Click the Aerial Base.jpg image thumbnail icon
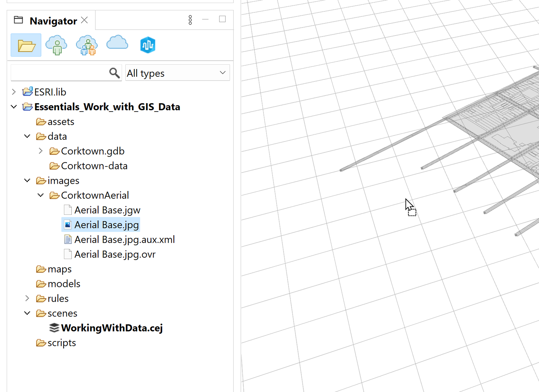 coord(67,224)
